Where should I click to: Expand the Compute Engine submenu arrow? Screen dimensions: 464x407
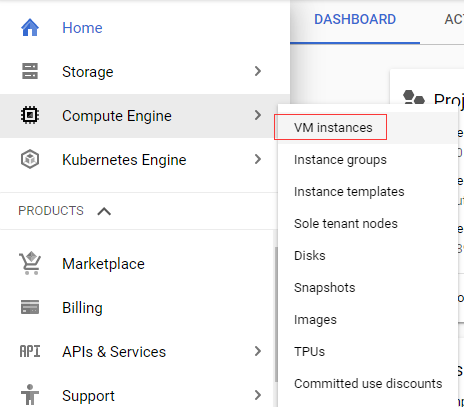[258, 115]
